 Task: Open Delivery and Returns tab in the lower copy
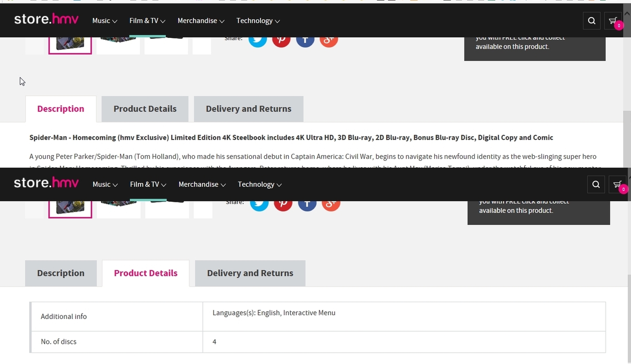250,273
